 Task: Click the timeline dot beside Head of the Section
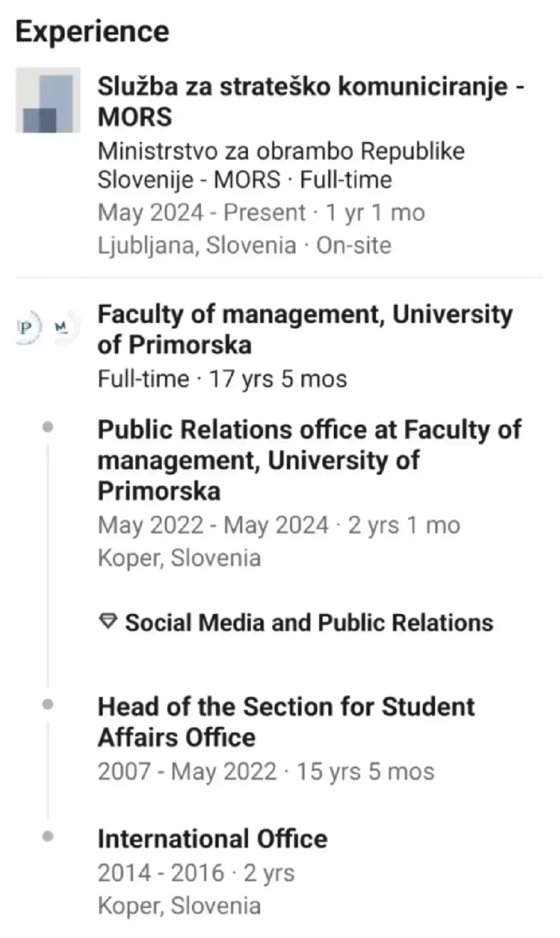[x=48, y=704]
